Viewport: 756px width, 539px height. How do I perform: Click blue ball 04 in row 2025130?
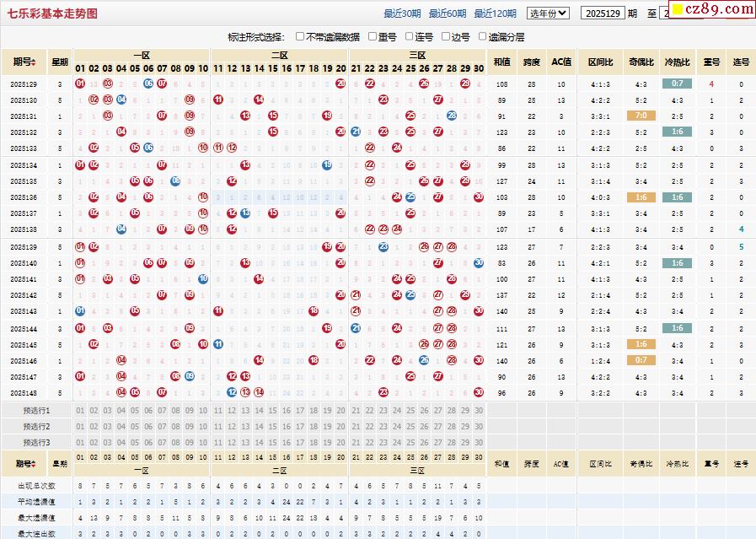coord(121,100)
